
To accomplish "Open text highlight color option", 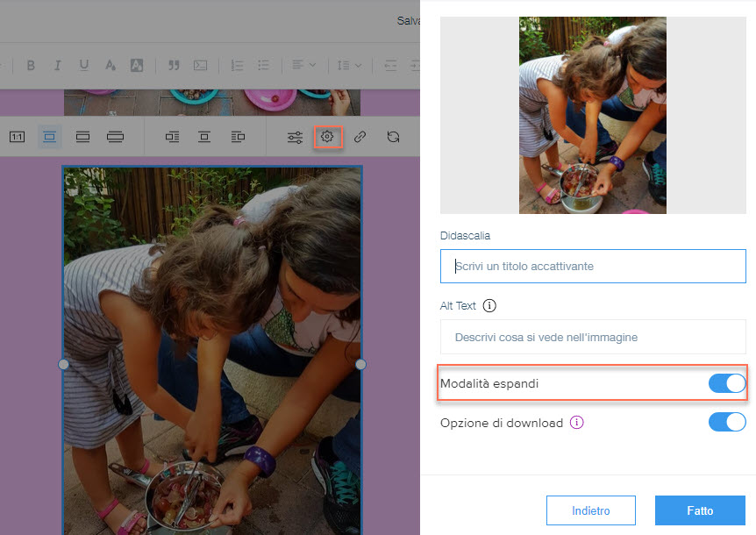I will click(137, 65).
